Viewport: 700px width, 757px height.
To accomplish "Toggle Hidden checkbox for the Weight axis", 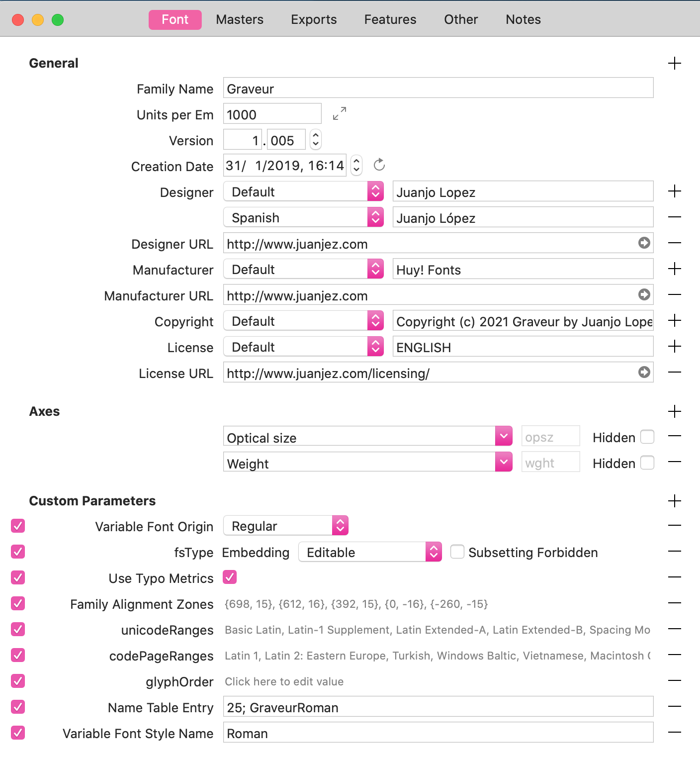I will point(647,463).
